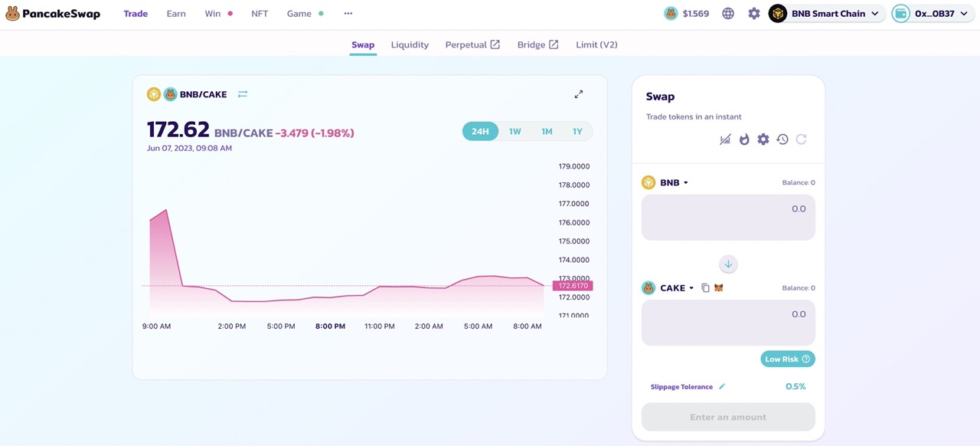Viewport: 980px width, 446px height.
Task: Click the Low Risk badge
Action: [x=787, y=359]
